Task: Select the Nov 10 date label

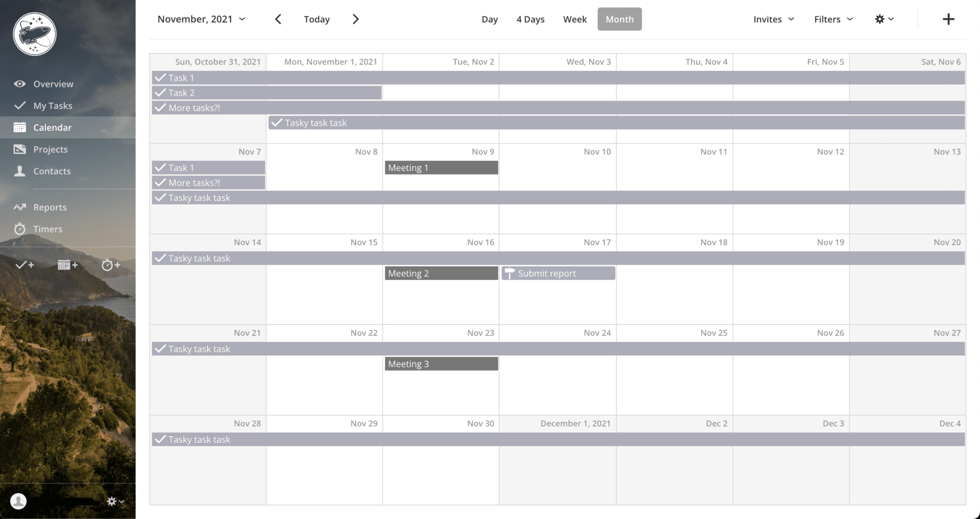Action: (x=597, y=152)
